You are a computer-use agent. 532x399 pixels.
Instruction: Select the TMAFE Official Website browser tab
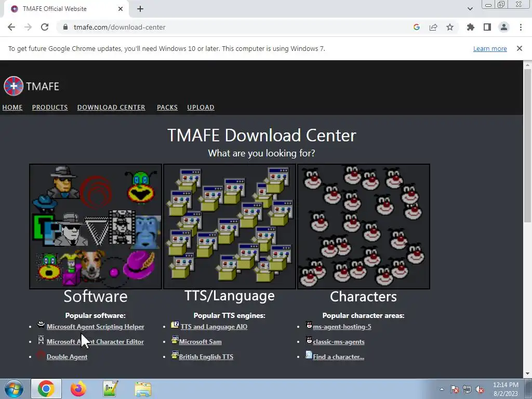(66, 9)
